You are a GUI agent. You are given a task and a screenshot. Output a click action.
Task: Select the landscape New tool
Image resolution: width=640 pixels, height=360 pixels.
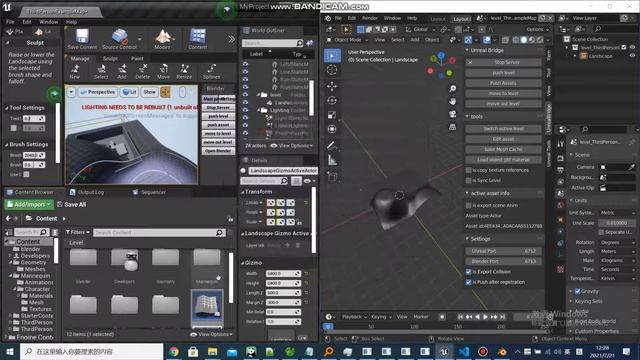point(75,71)
